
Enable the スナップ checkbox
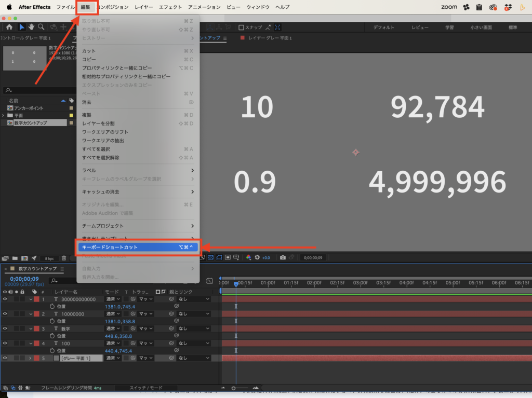(242, 28)
